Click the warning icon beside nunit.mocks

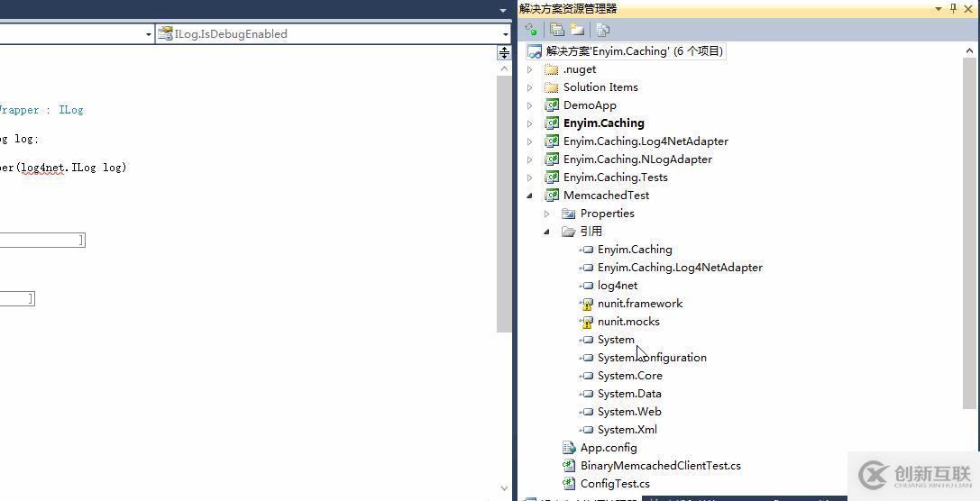(586, 323)
